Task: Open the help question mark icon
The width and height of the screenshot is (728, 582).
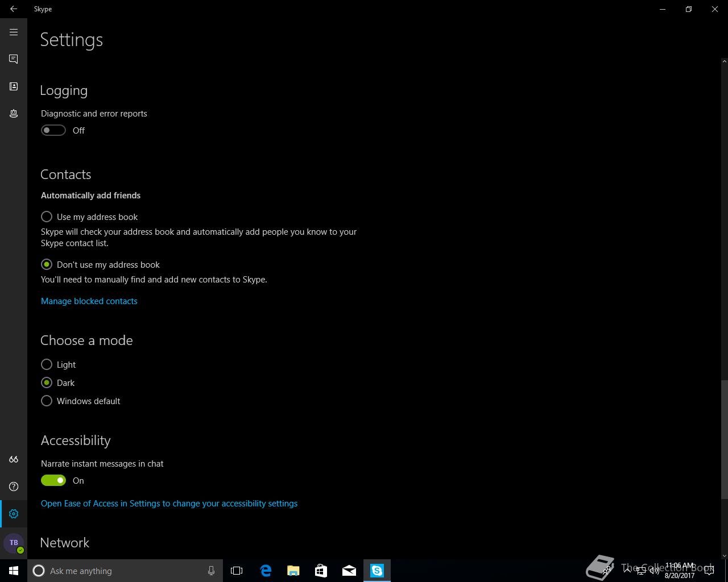Action: (x=14, y=487)
